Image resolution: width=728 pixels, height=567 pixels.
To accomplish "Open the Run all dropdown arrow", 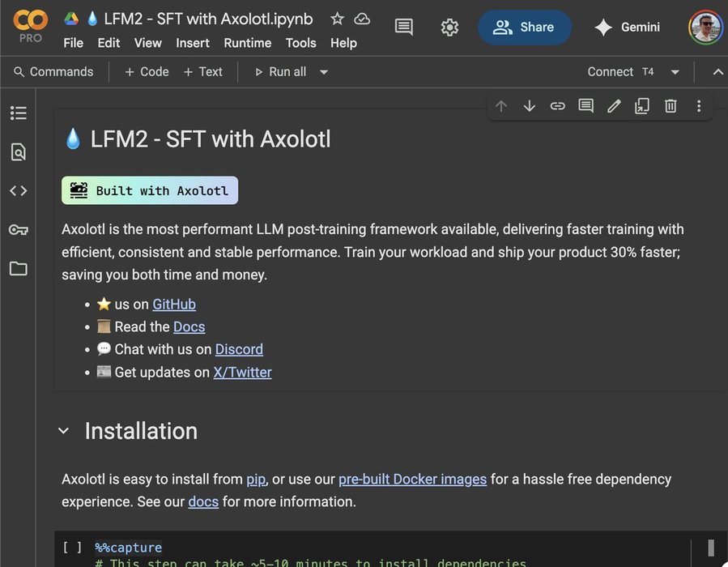I will tap(324, 72).
